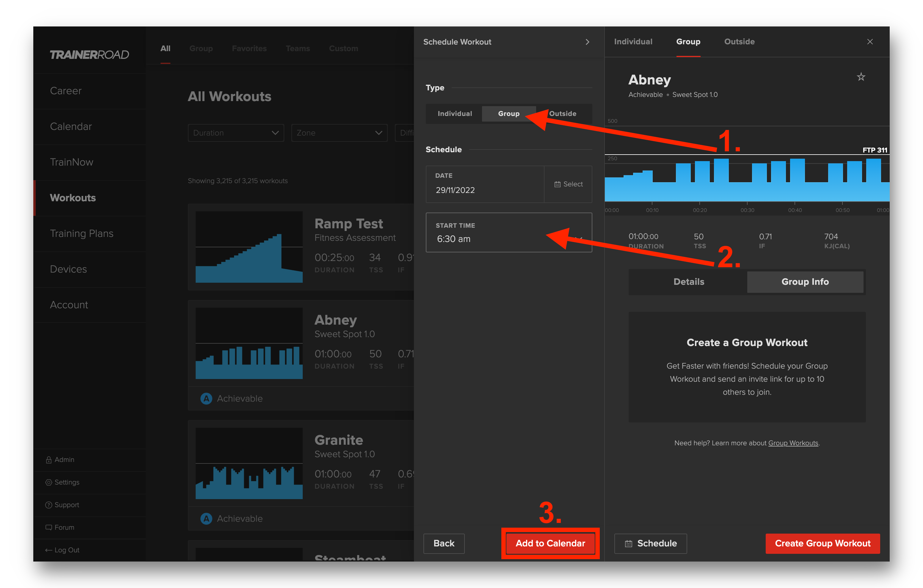Click Create Group Workout button

pos(822,543)
